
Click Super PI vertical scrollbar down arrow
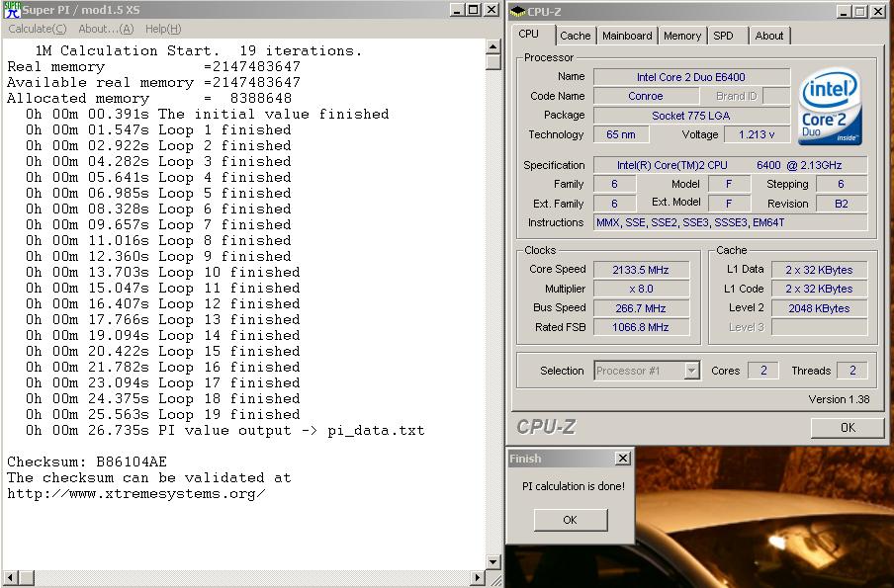493,561
